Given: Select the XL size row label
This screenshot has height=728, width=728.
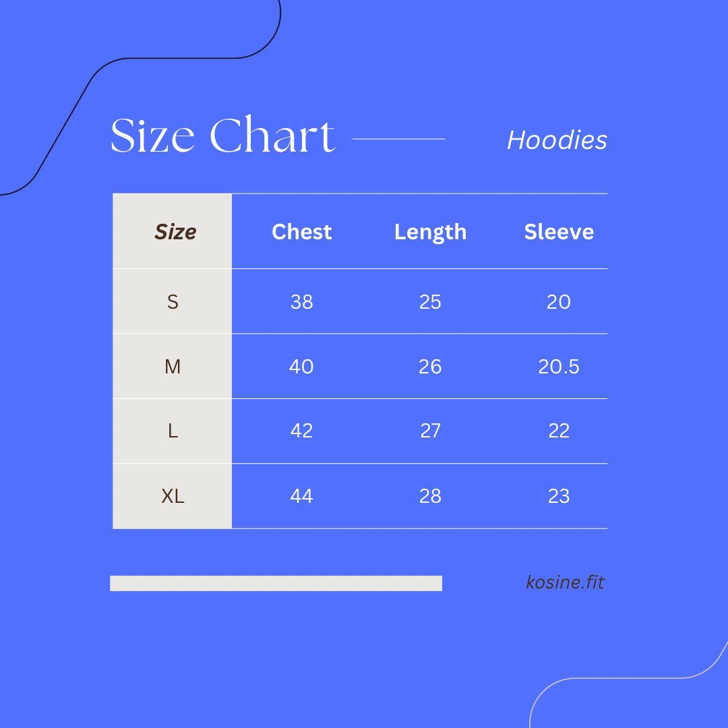Looking at the screenshot, I should [x=173, y=496].
